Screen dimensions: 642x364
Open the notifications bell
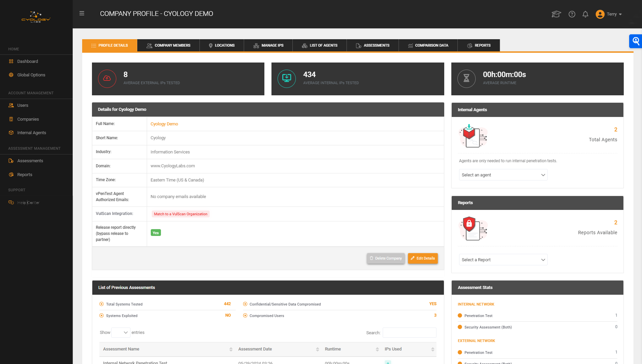tap(585, 14)
